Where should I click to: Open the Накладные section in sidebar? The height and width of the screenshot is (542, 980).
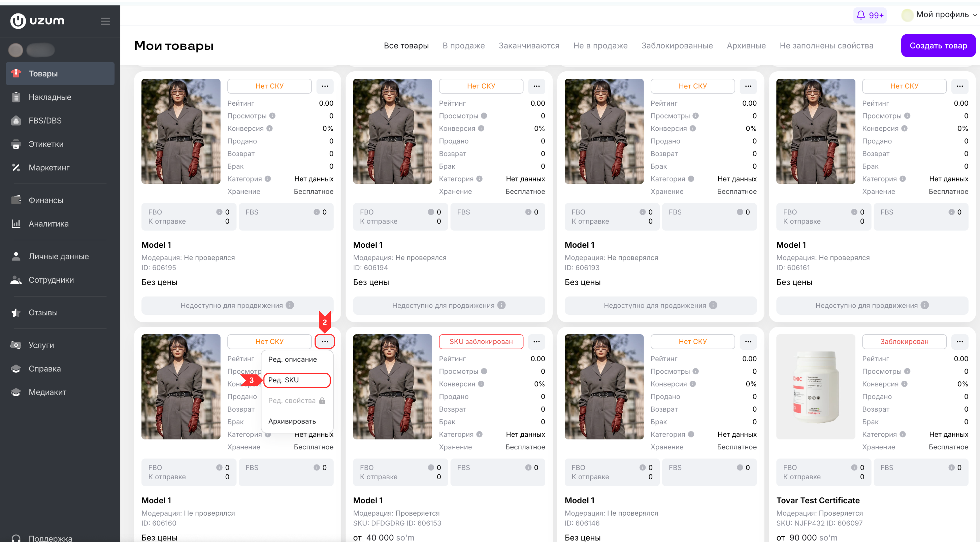tap(60, 97)
